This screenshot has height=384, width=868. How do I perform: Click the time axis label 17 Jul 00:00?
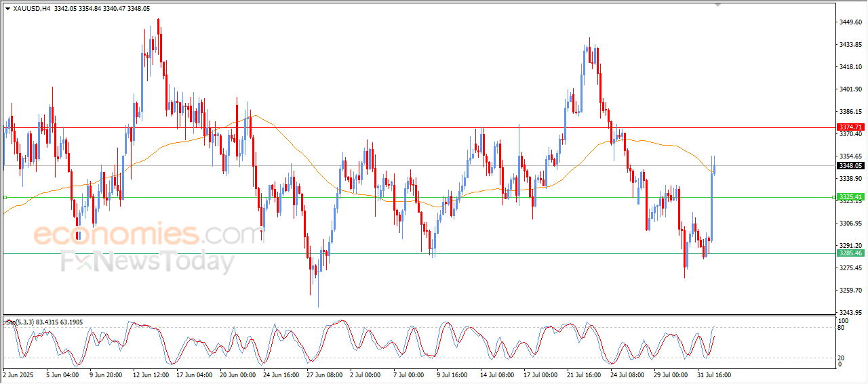pos(541,374)
